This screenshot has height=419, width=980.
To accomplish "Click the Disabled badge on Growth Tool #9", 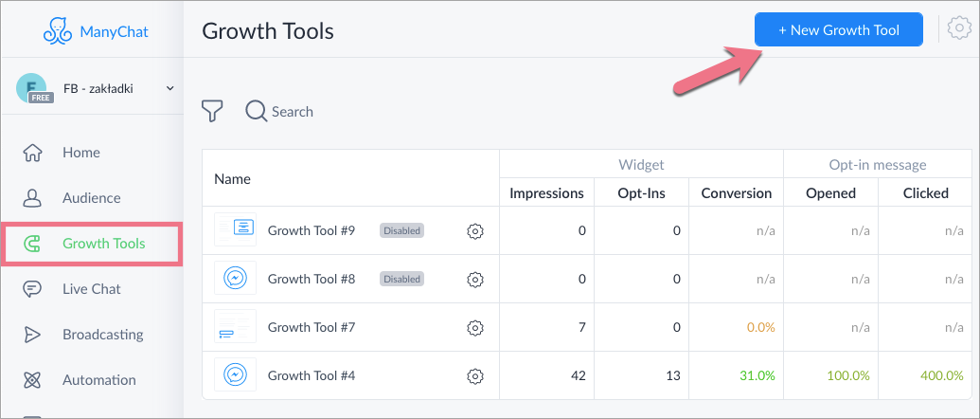I will (402, 230).
